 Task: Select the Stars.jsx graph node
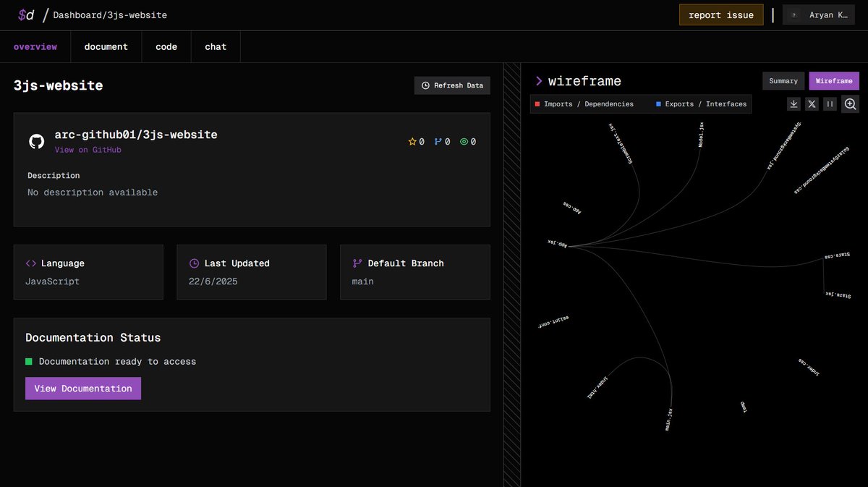(x=838, y=295)
